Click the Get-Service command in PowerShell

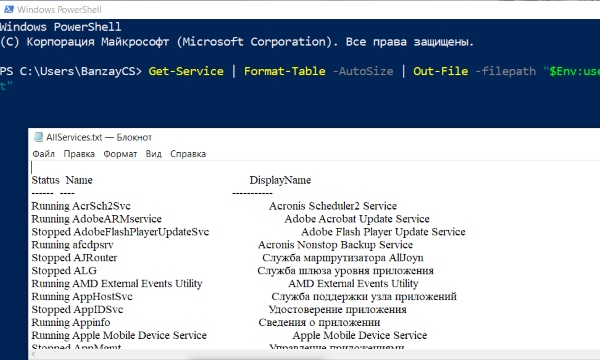click(186, 71)
